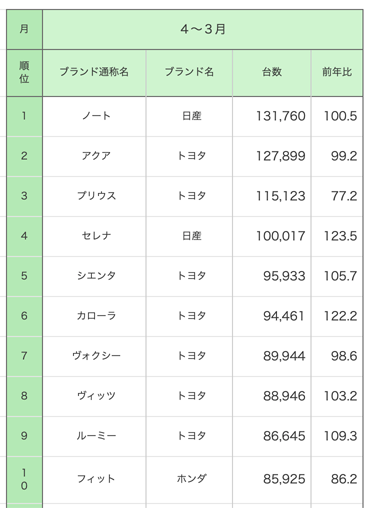Click the rank 10 cell

(24, 480)
